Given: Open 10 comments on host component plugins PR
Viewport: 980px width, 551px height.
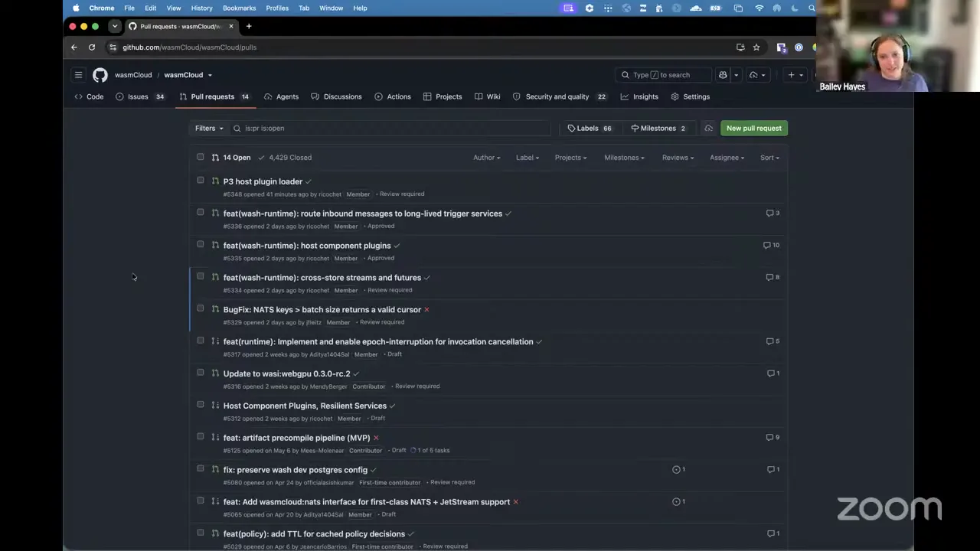Looking at the screenshot, I should (x=771, y=246).
